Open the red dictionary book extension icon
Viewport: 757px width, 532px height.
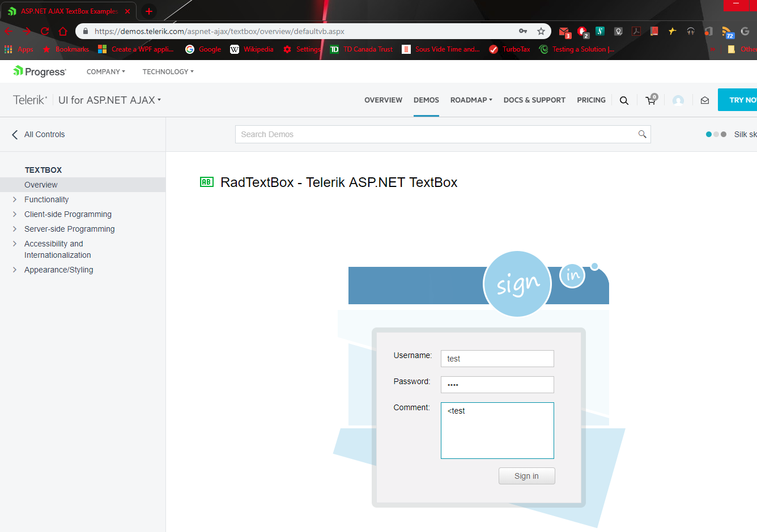(x=654, y=31)
